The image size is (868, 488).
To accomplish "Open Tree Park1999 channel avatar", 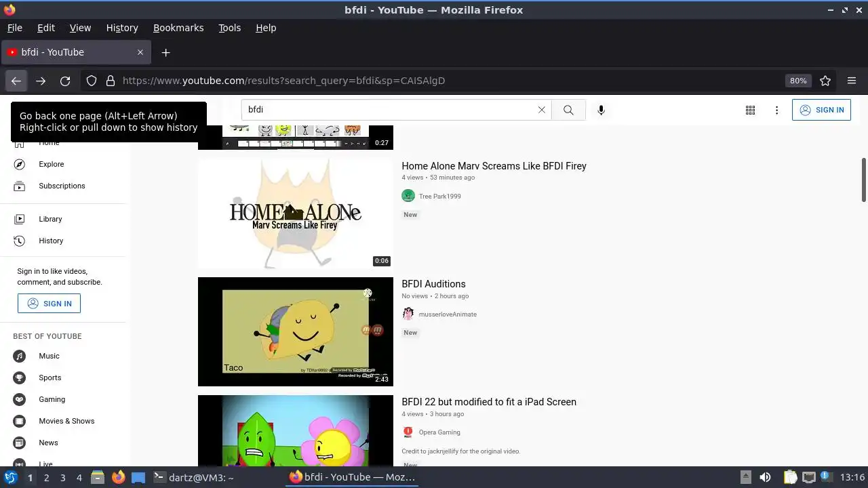I will pyautogui.click(x=408, y=196).
